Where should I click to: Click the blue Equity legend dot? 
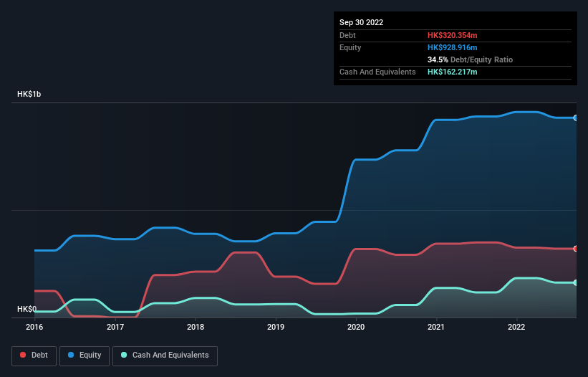[71, 355]
